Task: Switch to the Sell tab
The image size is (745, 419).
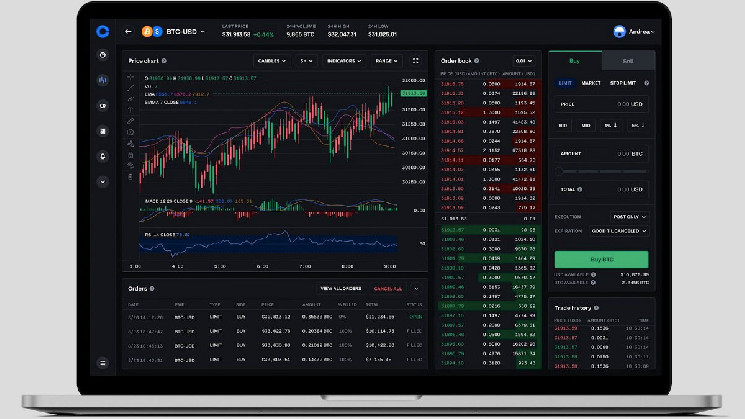Action: [628, 61]
